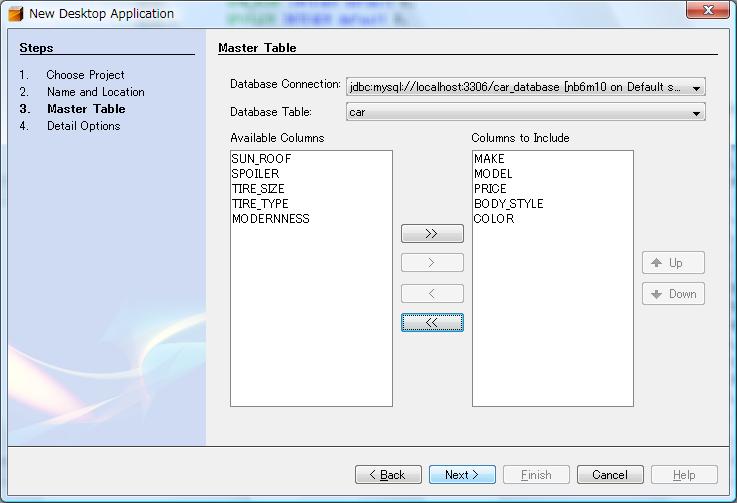Viewport: 737px width, 503px height.
Task: Select TIRE_SIZE in Available Columns
Action: pyautogui.click(x=260, y=189)
